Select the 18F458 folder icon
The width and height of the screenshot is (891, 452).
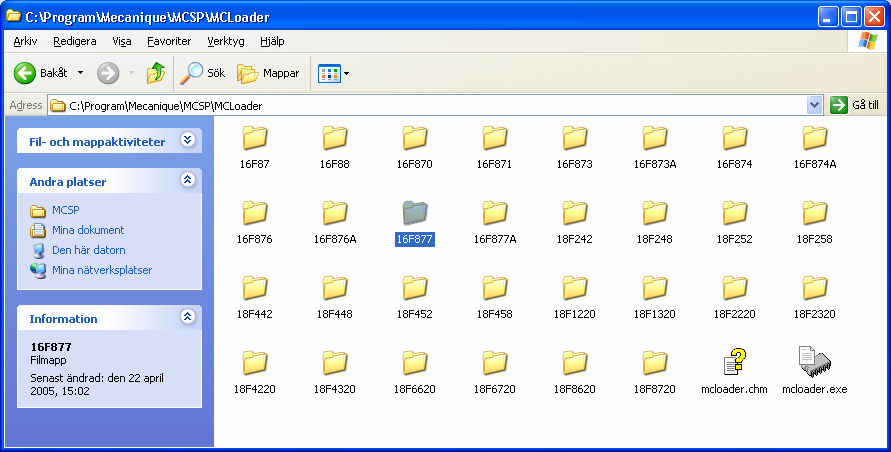pyautogui.click(x=494, y=288)
